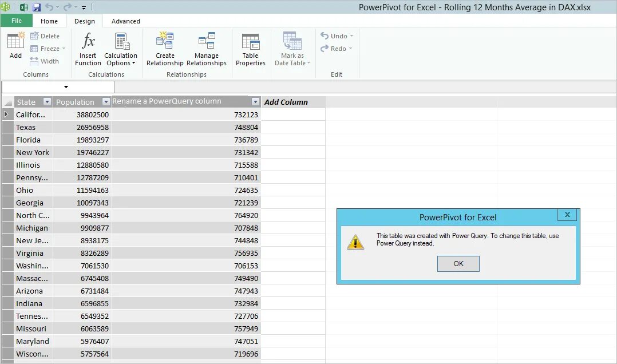Expand the Undo history dropdown arrow
This screenshot has height=364, width=617.
351,36
